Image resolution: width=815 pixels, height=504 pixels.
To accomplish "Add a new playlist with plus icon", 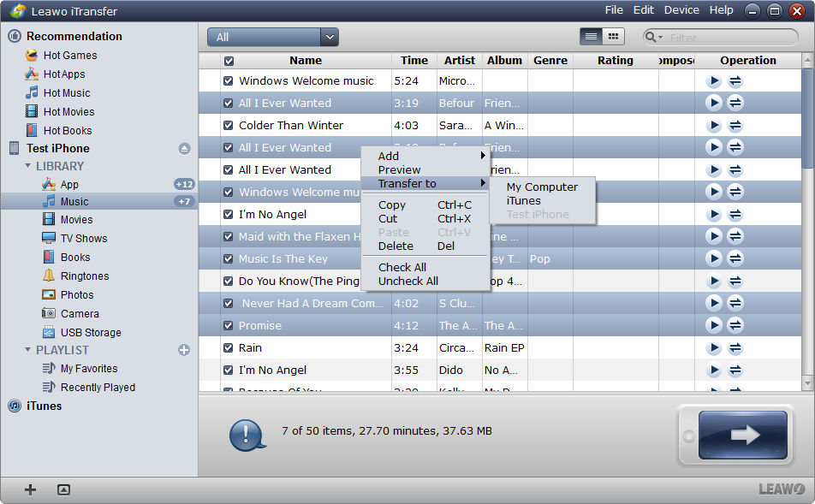I will (184, 350).
